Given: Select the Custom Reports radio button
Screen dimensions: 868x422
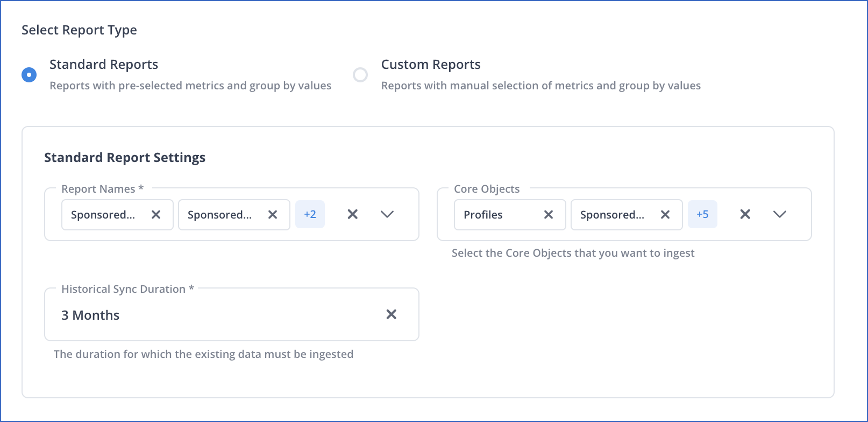Looking at the screenshot, I should click(360, 75).
